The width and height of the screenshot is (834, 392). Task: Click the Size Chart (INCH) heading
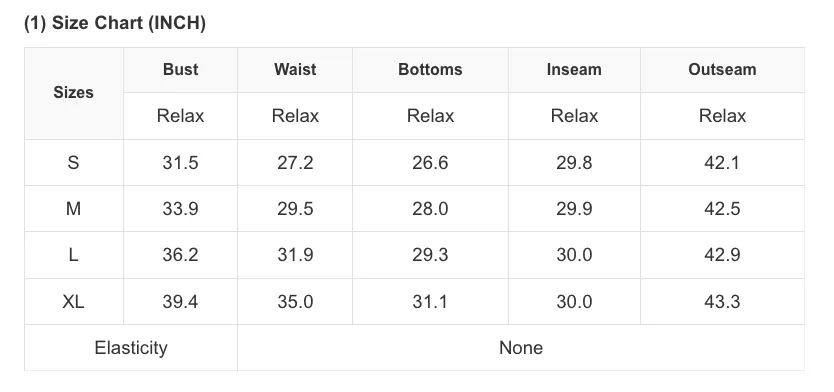(115, 23)
